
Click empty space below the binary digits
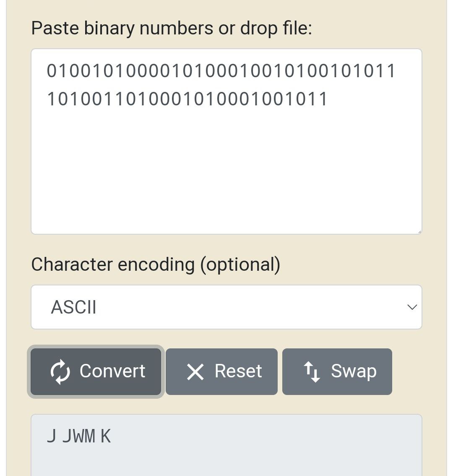[226, 176]
